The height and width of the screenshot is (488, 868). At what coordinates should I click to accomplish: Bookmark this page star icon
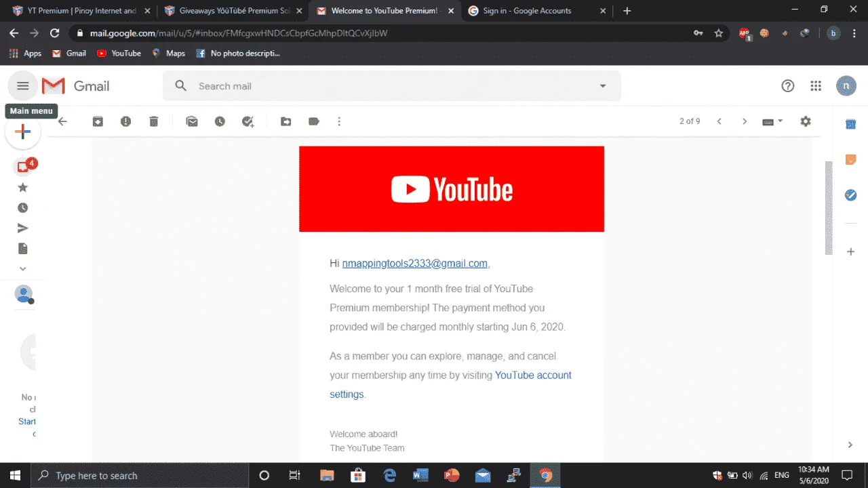719,33
